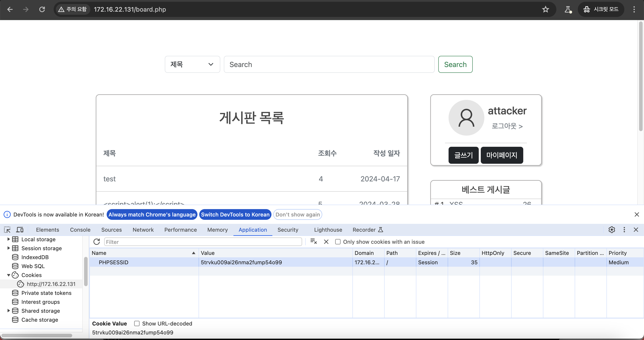The image size is (644, 340).
Task: Open the 제목 search category dropdown
Action: [192, 64]
